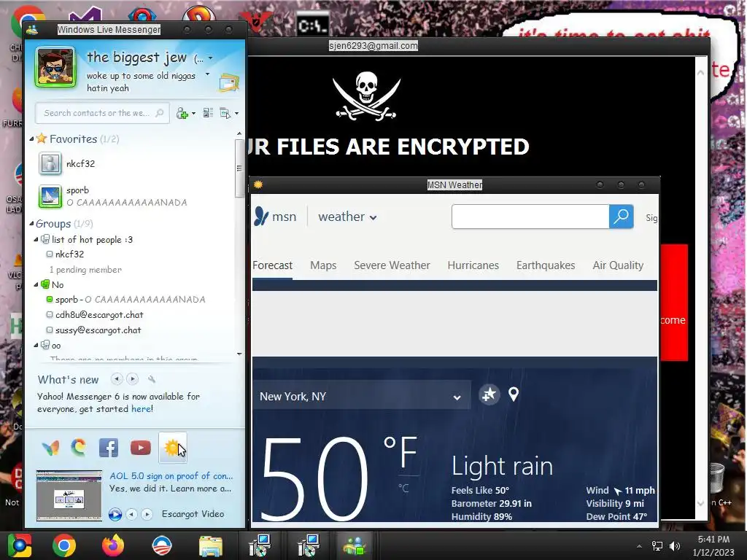The width and height of the screenshot is (747, 560).
Task: Click the volume speaker tray icon
Action: [675, 545]
